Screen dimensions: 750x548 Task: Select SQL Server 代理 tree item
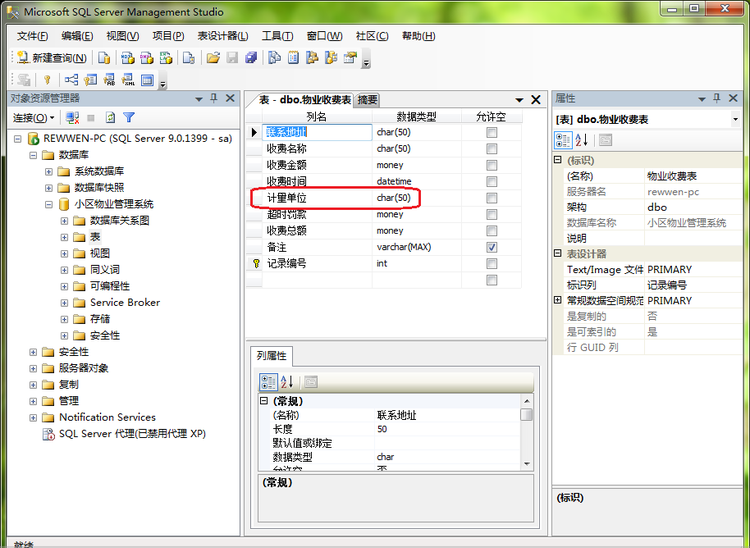pyautogui.click(x=132, y=434)
